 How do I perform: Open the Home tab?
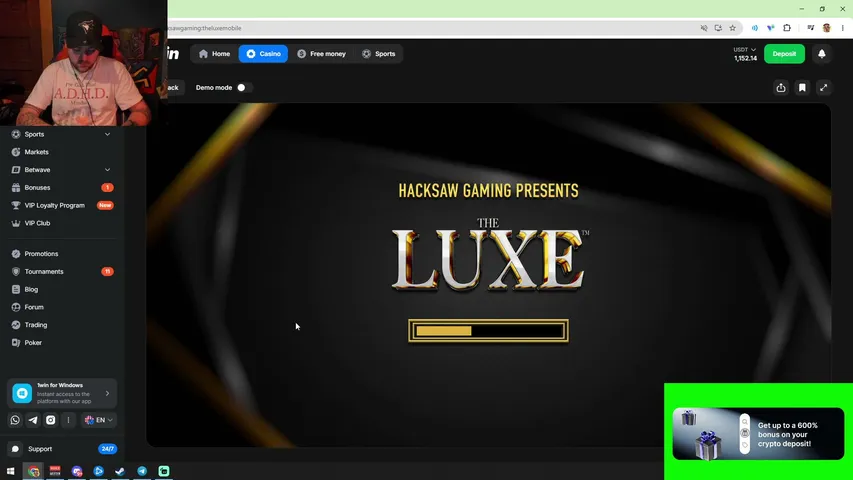(214, 54)
